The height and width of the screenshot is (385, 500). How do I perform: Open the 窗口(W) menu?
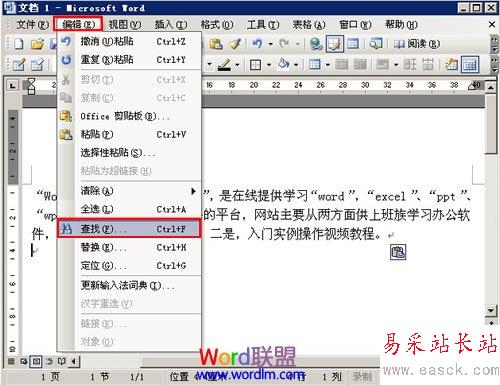pos(355,24)
